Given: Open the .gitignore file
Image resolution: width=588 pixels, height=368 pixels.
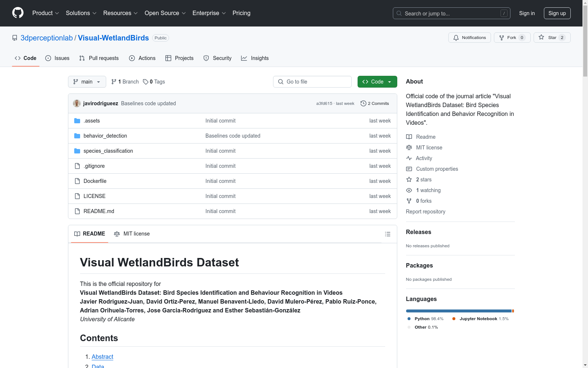Looking at the screenshot, I should click(x=94, y=166).
